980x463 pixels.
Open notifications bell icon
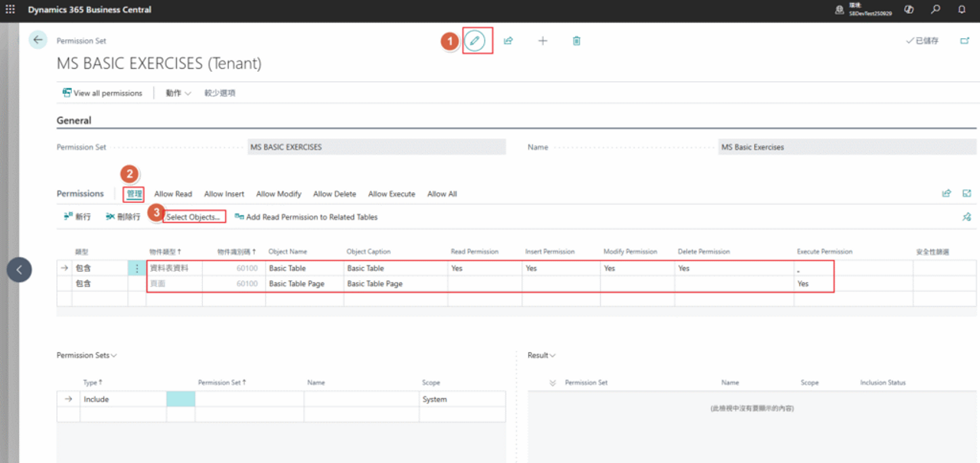coord(962,10)
